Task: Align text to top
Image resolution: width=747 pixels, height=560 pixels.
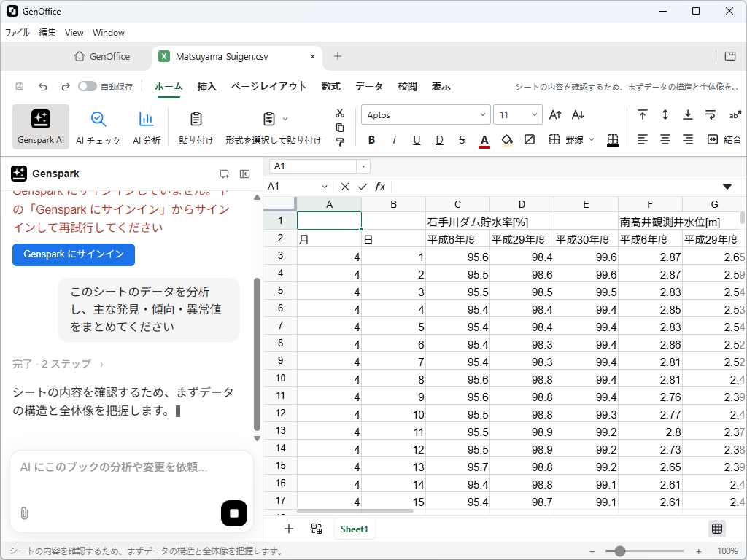Action: [642, 114]
